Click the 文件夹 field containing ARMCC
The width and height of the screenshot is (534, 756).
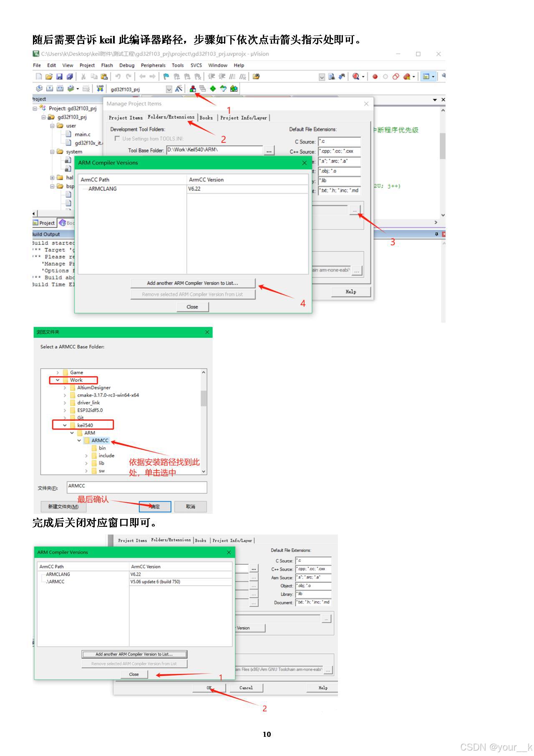pos(137,487)
